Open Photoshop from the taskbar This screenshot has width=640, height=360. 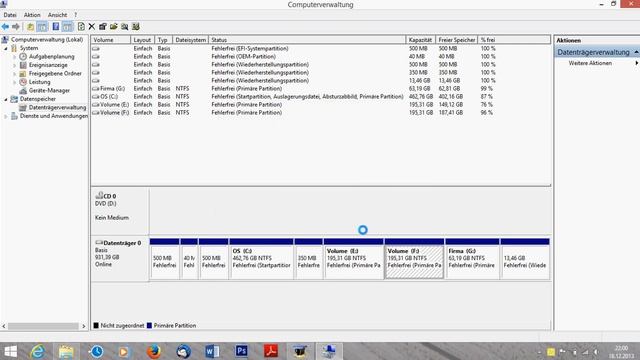click(x=241, y=351)
